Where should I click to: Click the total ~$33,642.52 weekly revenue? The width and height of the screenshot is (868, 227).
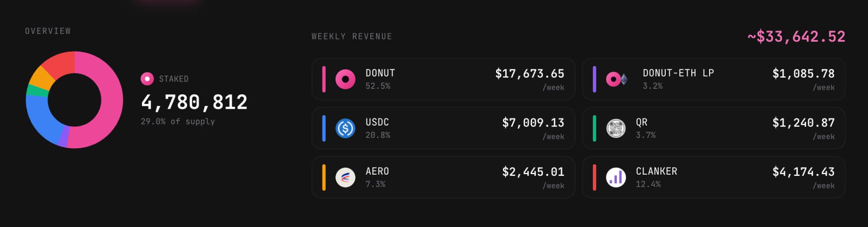tap(796, 36)
